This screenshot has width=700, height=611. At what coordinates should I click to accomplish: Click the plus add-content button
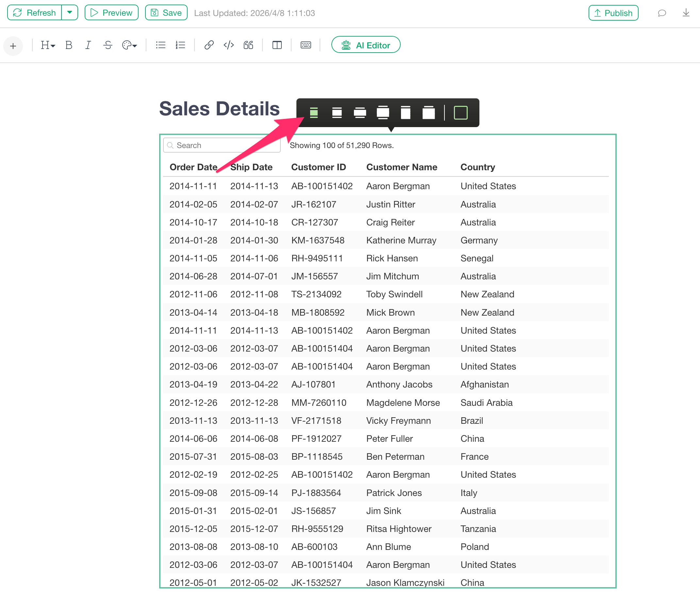13,46
